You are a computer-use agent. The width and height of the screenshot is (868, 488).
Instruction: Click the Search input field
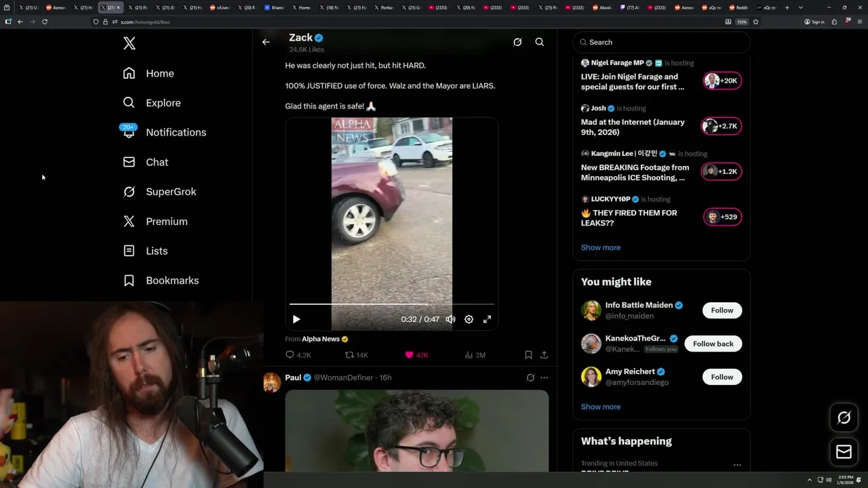pyautogui.click(x=662, y=42)
